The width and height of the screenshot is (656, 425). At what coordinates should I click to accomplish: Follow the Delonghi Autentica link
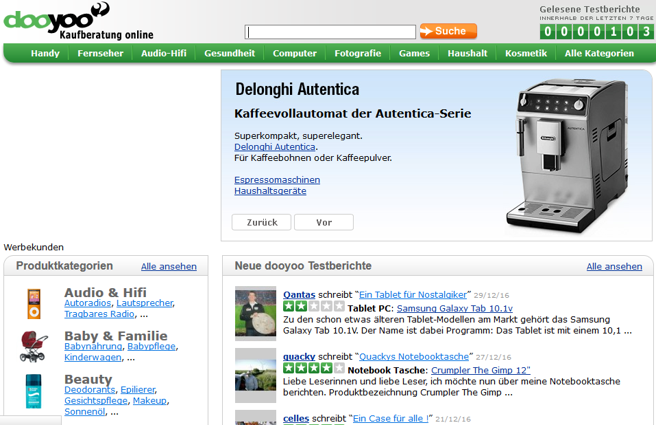pos(275,147)
